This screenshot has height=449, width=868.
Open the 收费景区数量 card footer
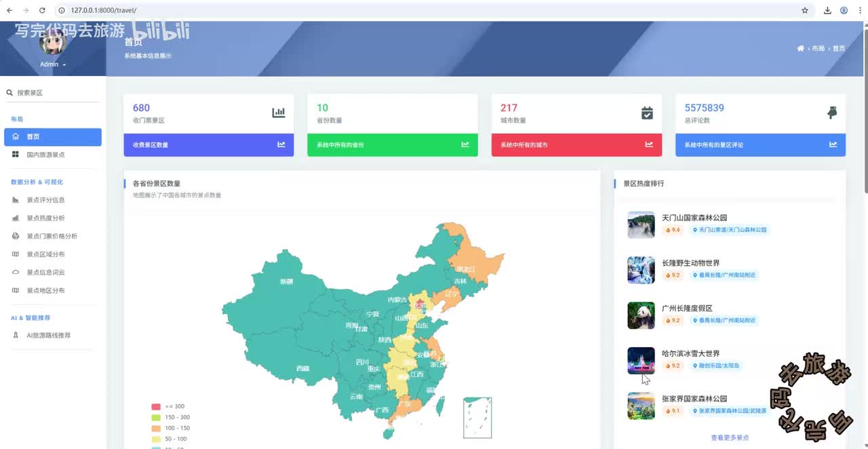click(209, 144)
